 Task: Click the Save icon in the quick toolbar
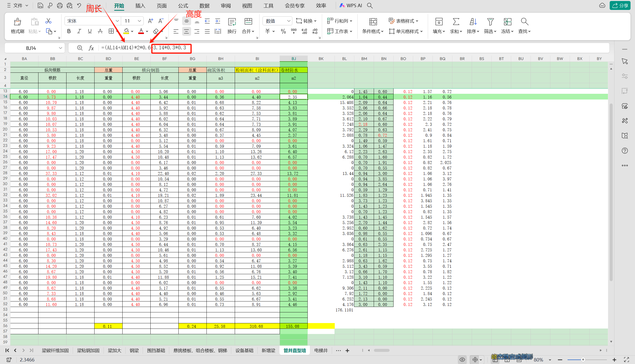tap(40, 5)
